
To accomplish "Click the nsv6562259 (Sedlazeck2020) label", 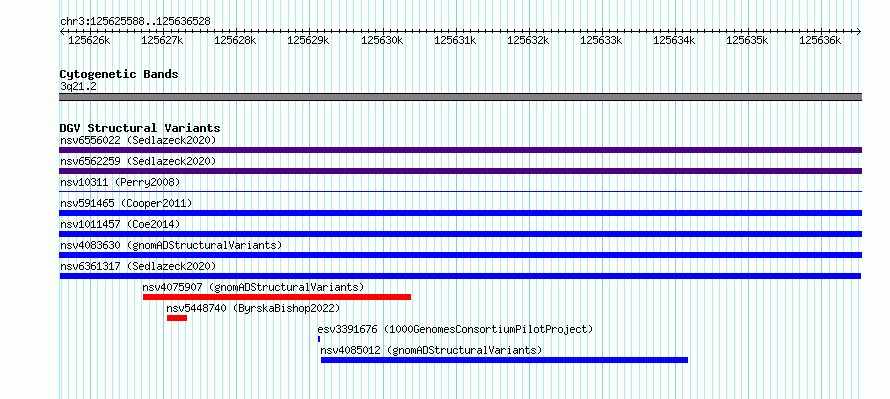I will coord(138,161).
